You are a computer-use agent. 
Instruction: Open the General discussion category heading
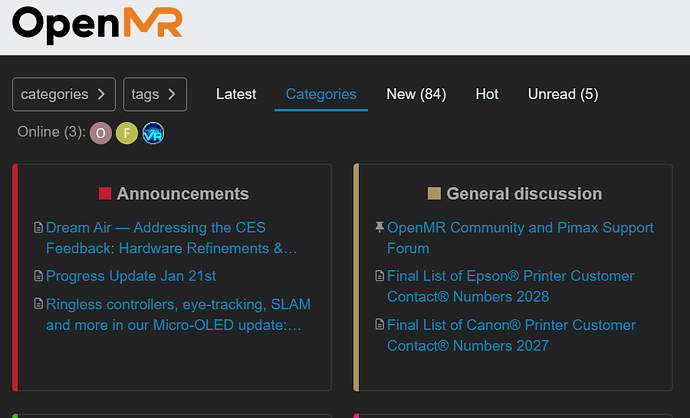pyautogui.click(x=523, y=194)
